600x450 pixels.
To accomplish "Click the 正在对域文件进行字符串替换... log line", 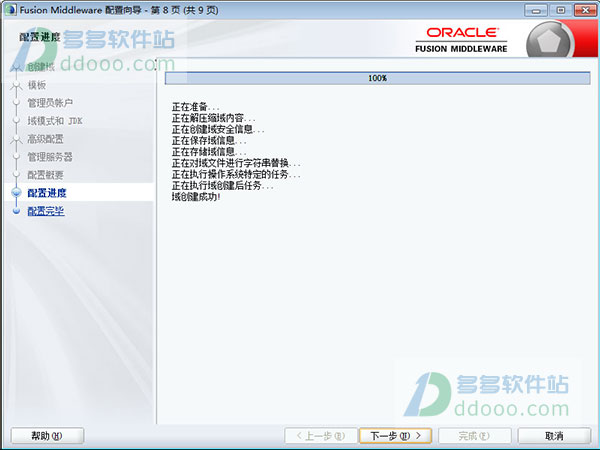I will [x=236, y=163].
